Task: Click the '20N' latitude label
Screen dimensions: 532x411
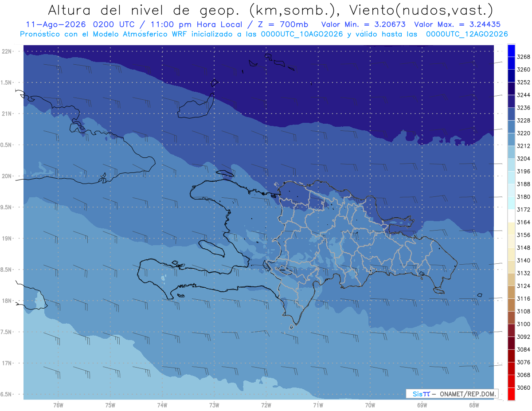Action: pyautogui.click(x=7, y=176)
